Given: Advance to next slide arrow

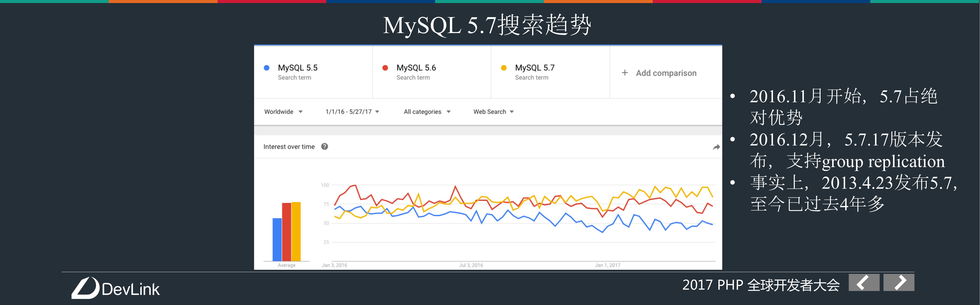Looking at the screenshot, I should point(899,283).
